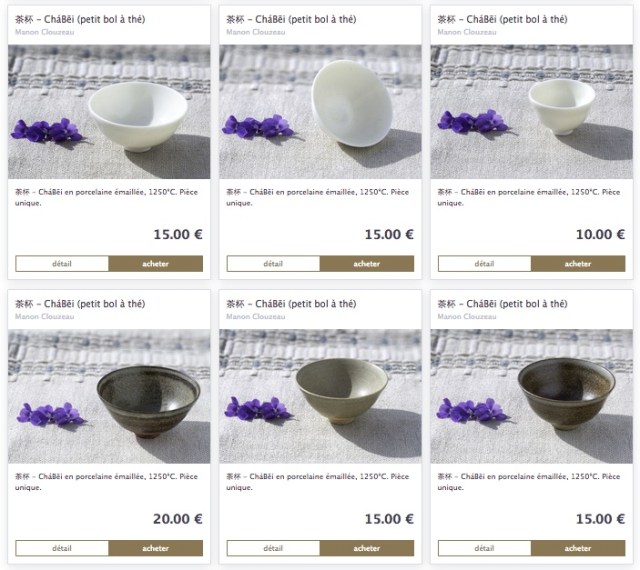The image size is (640, 570).
Task: Open the brown speckled bowl photo
Action: click(531, 396)
